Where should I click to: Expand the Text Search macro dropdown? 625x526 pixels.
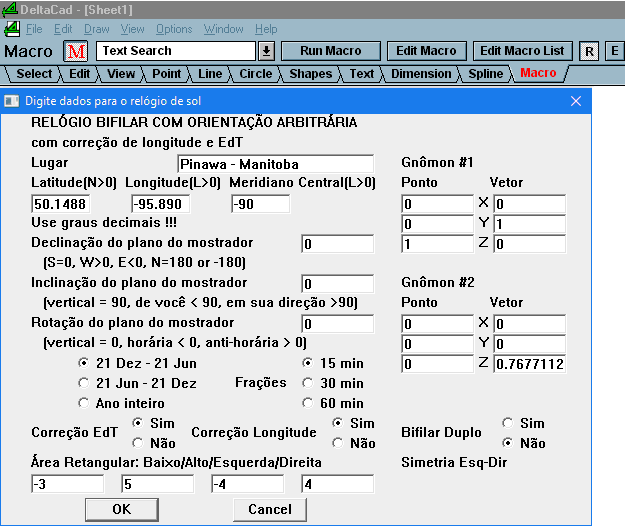pyautogui.click(x=267, y=51)
